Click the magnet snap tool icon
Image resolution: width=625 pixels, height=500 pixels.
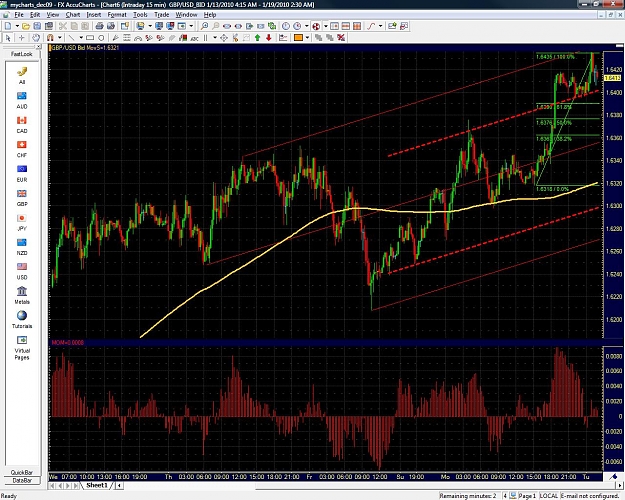coord(50,38)
